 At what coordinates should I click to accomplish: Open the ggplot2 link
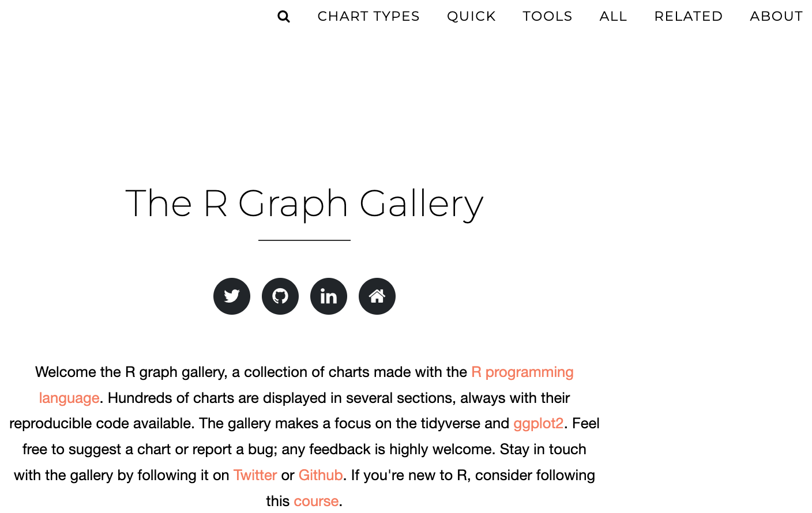tap(539, 424)
